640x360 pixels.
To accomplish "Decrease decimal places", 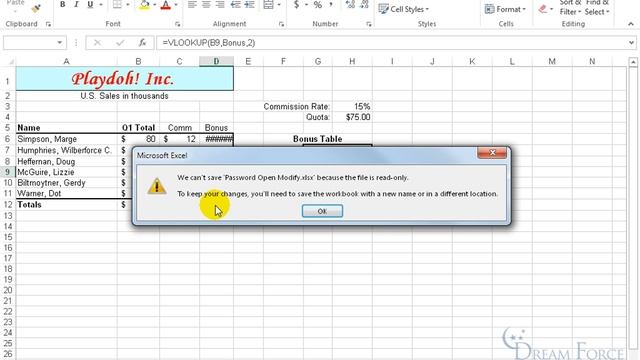I will click(x=364, y=4).
